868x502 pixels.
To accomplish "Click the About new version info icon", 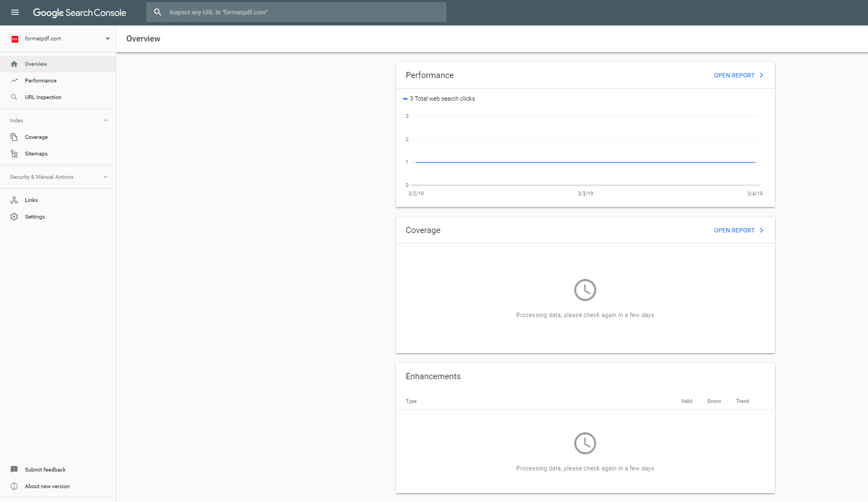I will [14, 487].
